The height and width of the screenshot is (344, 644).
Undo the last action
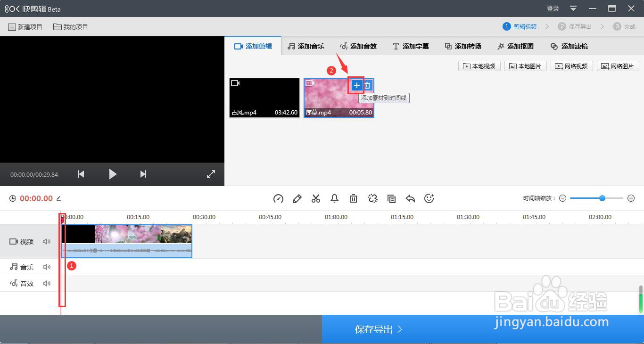point(410,199)
